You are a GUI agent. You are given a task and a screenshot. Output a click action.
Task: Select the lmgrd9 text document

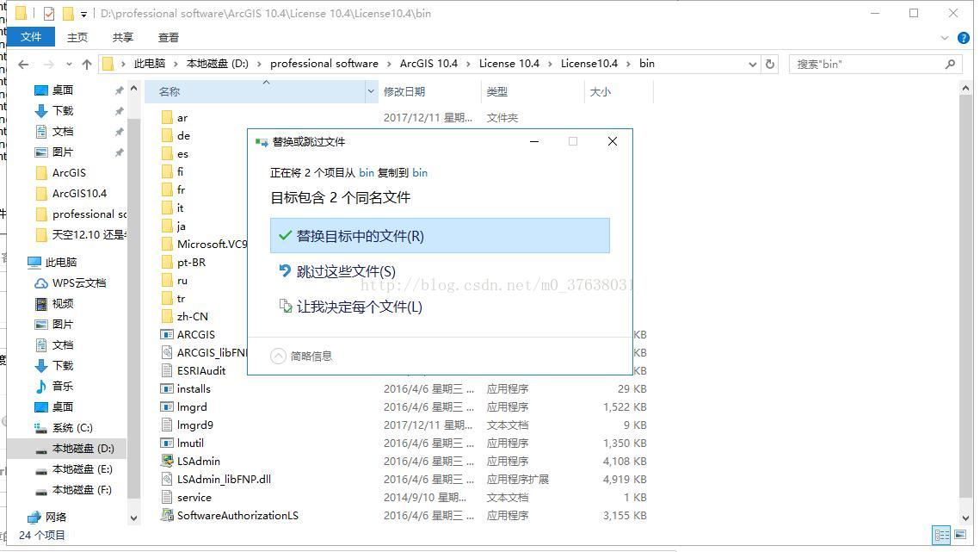coord(195,425)
